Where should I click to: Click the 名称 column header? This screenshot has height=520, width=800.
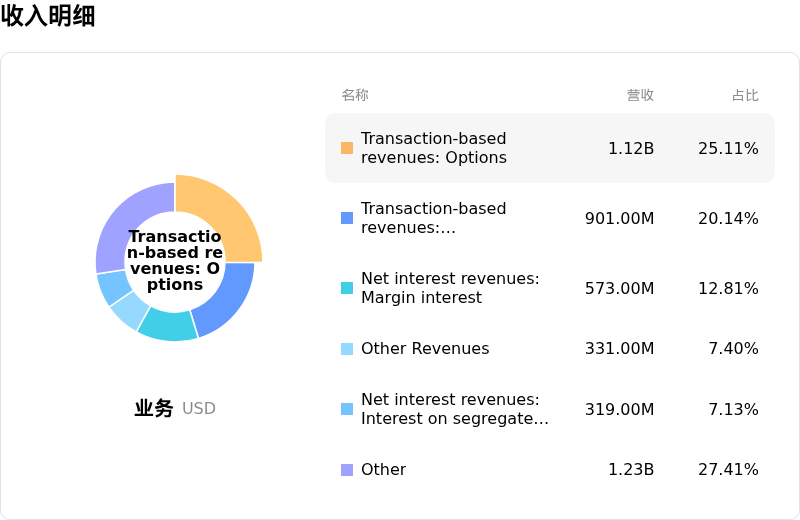point(355,95)
